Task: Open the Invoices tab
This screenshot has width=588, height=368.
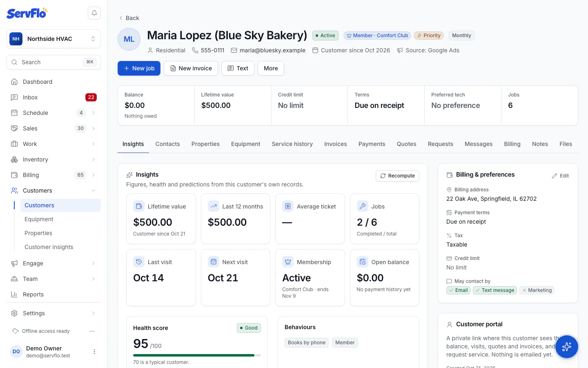Action: point(336,144)
